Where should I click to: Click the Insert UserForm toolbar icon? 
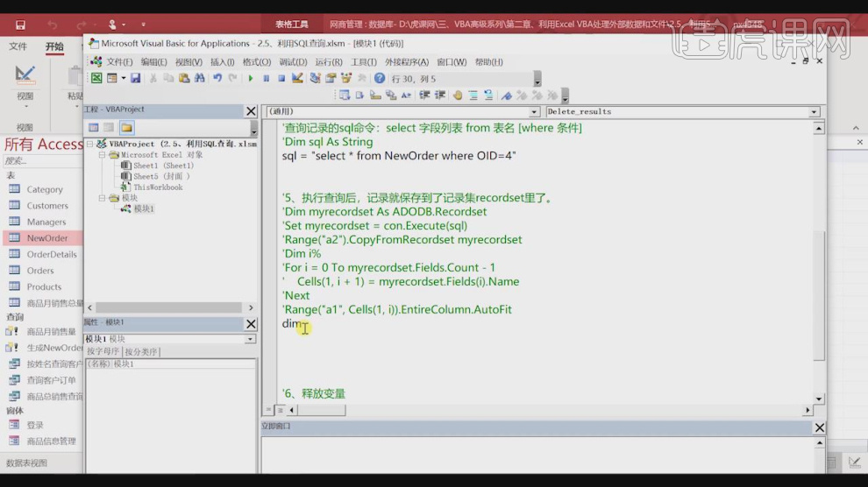tap(112, 79)
